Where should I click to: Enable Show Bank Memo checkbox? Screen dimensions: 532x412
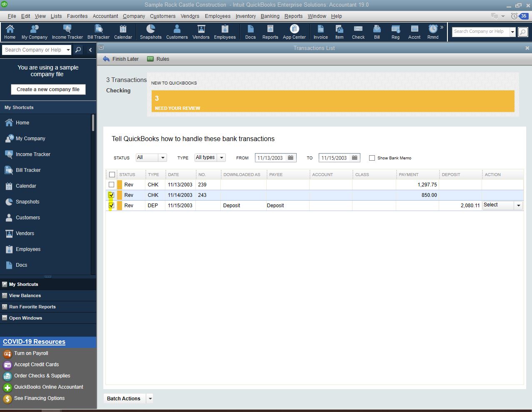pos(372,158)
